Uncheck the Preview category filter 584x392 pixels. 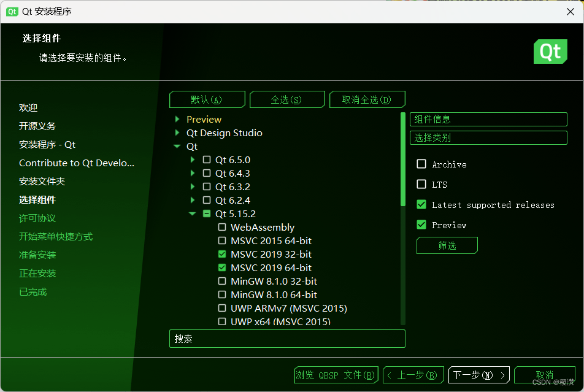coord(421,225)
